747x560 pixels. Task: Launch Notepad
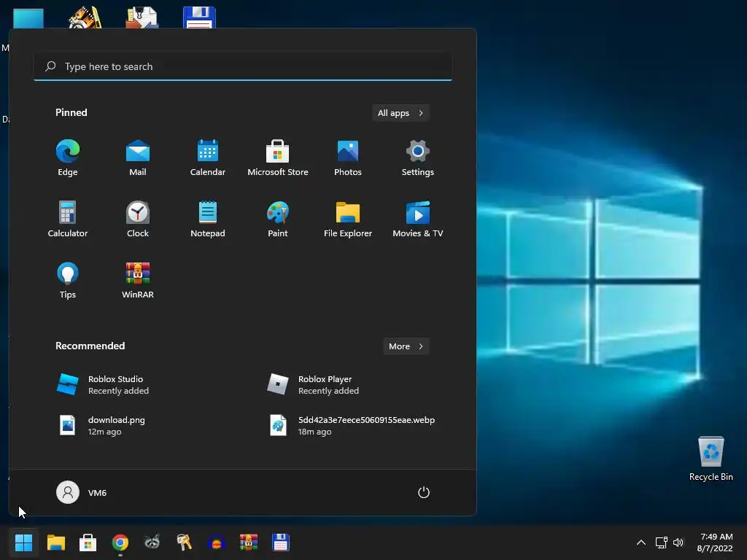click(208, 219)
